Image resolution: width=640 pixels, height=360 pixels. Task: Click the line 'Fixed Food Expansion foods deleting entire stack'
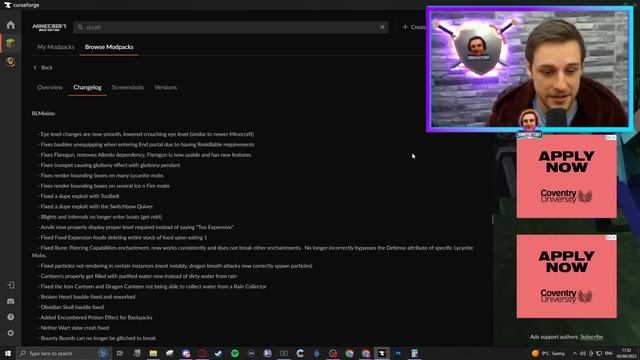pos(122,238)
